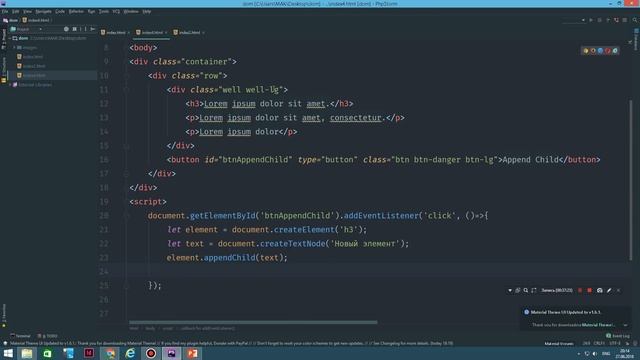Image resolution: width=640 pixels, height=360 pixels.
Task: Click the Run play icon in toolbar
Action: (591, 20)
